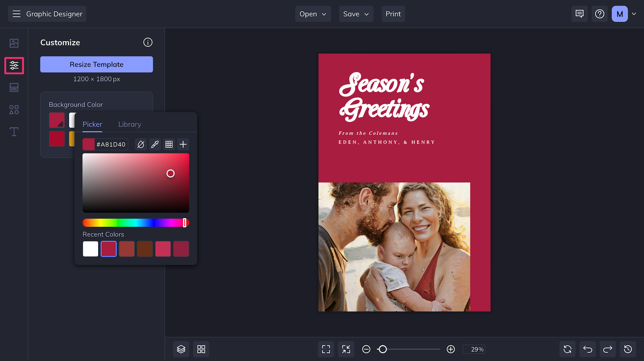Add the color with the plus icon
This screenshot has width=644, height=361.
183,144
